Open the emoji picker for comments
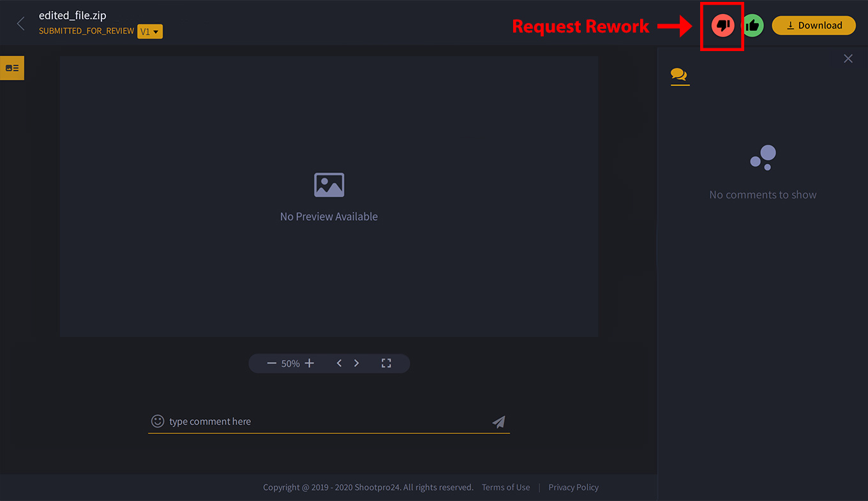 pyautogui.click(x=158, y=421)
